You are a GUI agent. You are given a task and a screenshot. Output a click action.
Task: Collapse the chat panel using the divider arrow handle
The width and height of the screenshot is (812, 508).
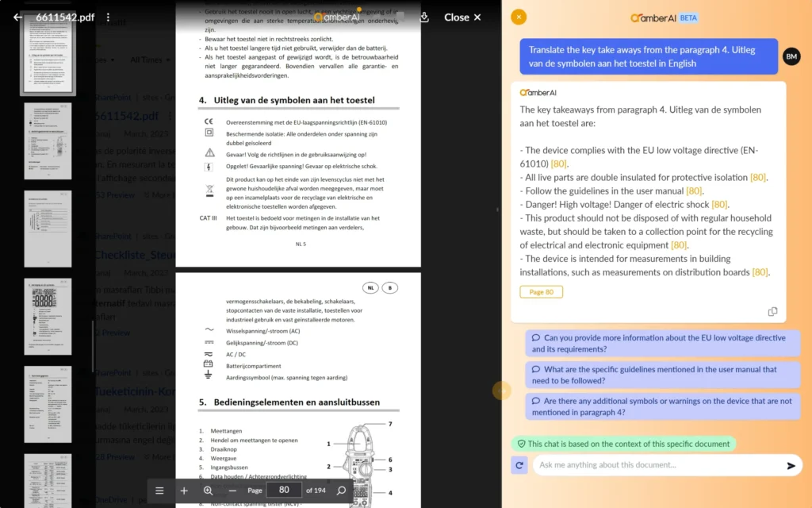click(500, 390)
